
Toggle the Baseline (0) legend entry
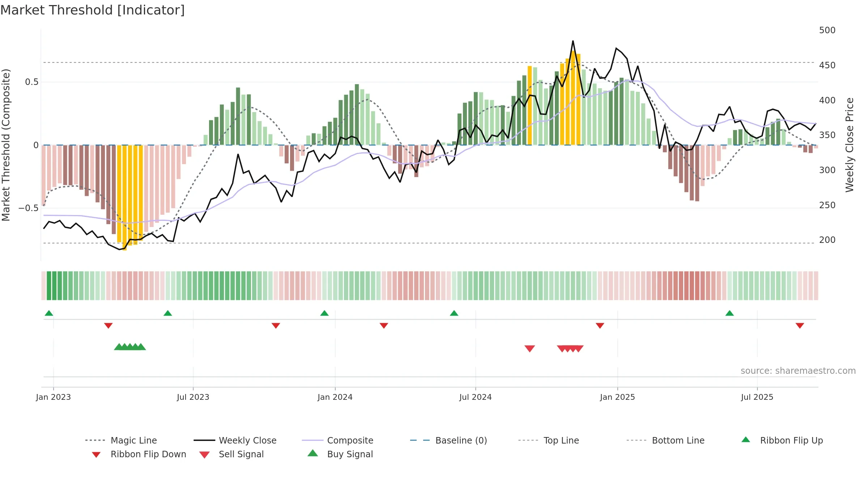click(448, 440)
